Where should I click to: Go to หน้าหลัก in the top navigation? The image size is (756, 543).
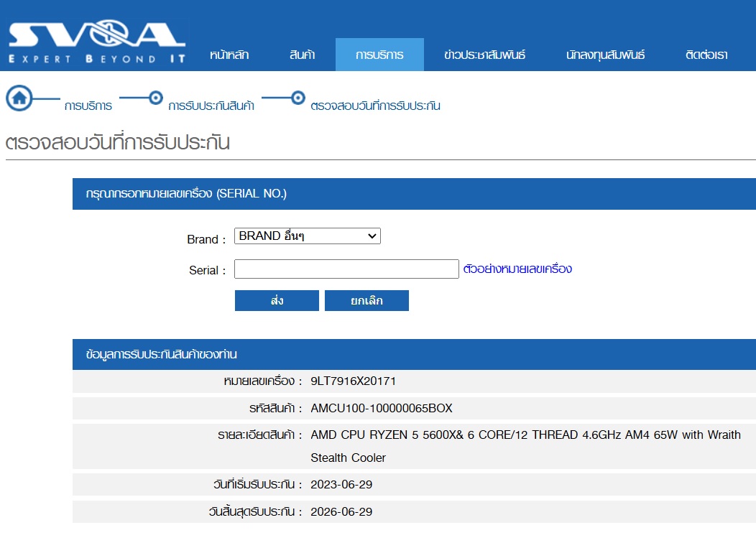pyautogui.click(x=229, y=55)
